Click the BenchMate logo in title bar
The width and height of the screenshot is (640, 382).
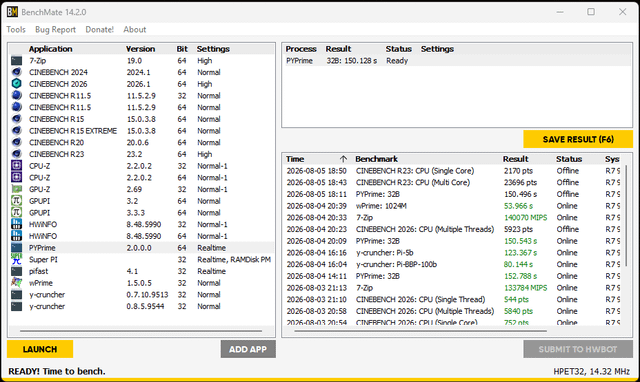(x=12, y=12)
